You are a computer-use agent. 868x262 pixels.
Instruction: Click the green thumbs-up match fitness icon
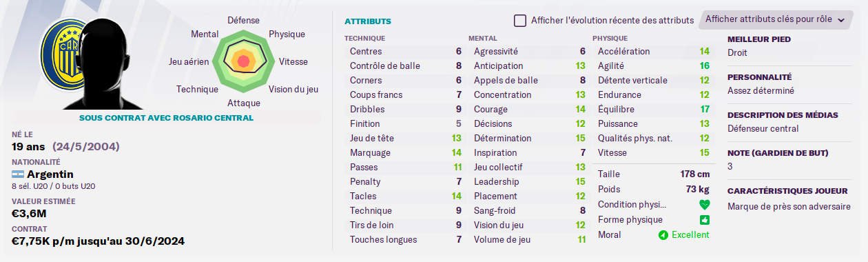(x=704, y=220)
